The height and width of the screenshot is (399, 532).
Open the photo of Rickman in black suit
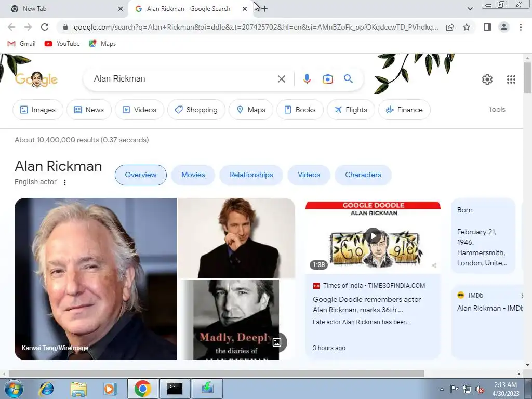click(x=236, y=238)
